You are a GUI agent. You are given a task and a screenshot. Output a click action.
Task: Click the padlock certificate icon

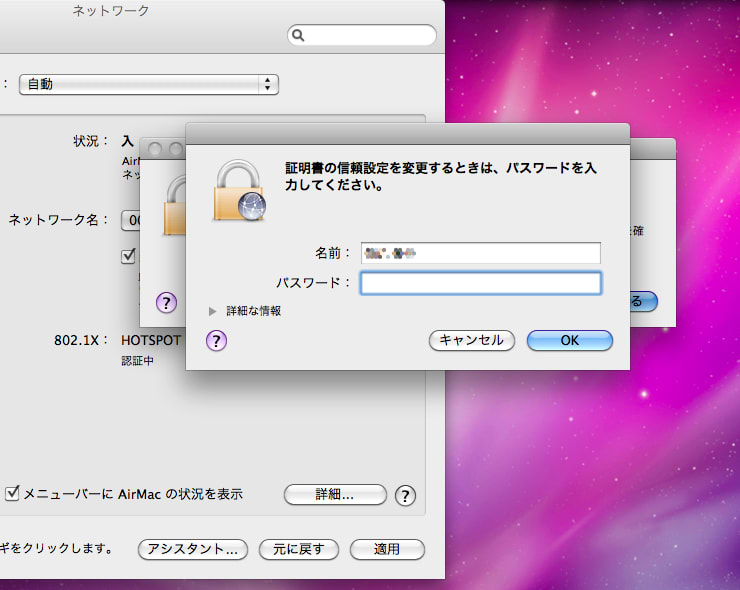point(239,191)
